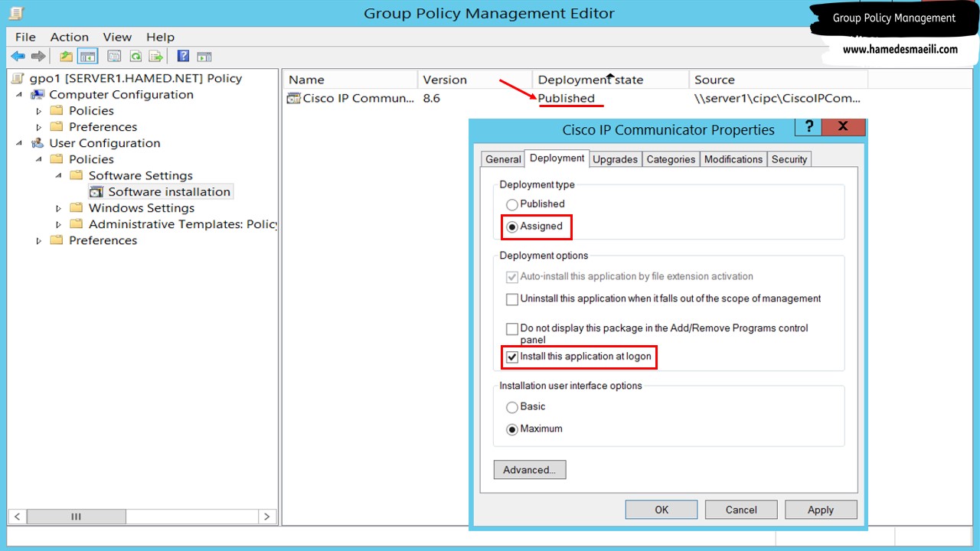Expand Preferences under User Configuration
The width and height of the screenshot is (980, 551).
[x=39, y=240]
